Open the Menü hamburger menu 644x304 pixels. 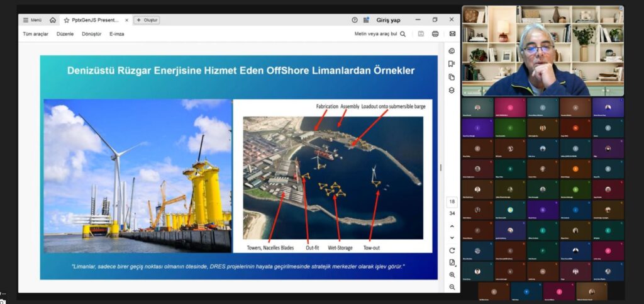pyautogui.click(x=32, y=20)
